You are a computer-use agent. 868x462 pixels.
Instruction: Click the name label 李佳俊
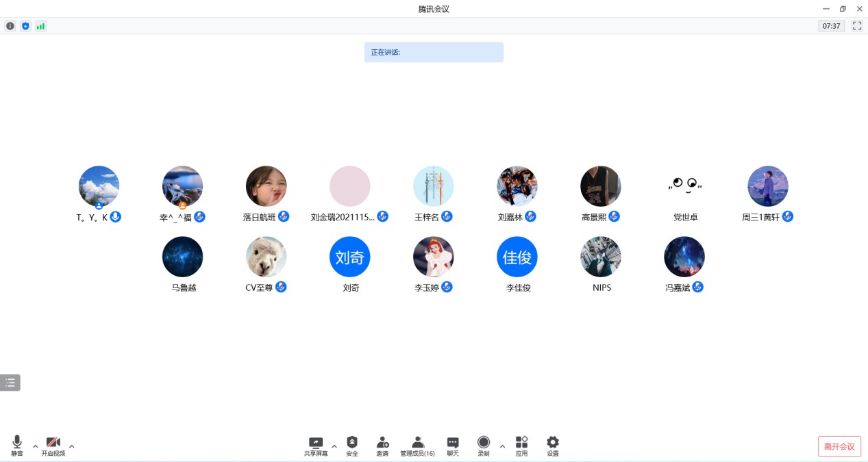tap(518, 288)
